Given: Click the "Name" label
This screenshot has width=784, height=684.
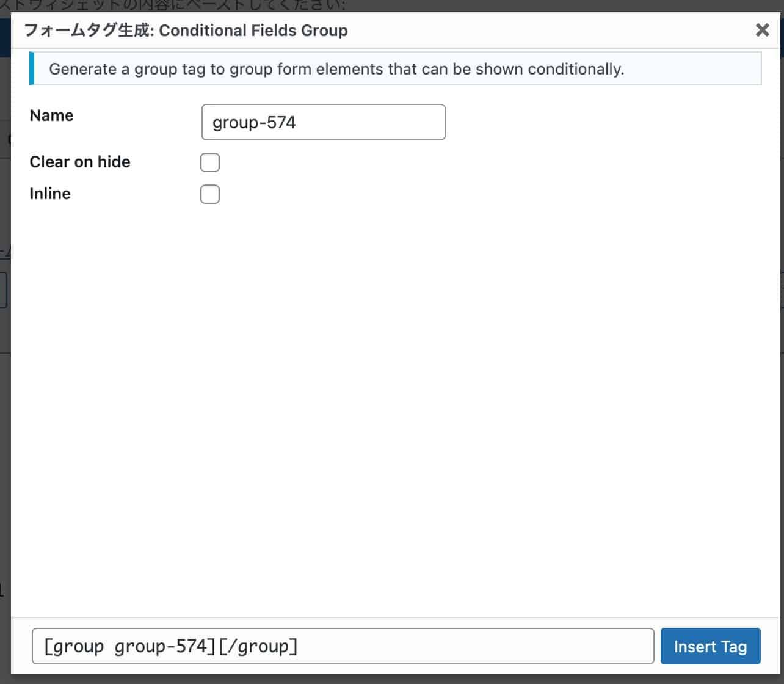Looking at the screenshot, I should click(x=51, y=115).
